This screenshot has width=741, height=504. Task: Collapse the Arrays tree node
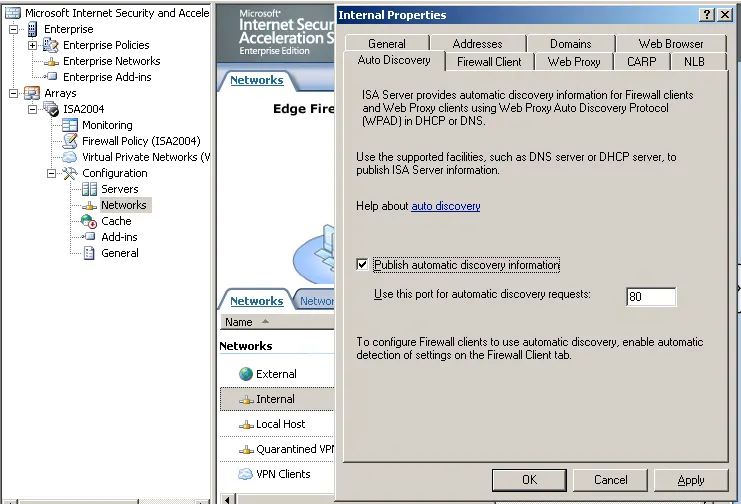(x=13, y=93)
